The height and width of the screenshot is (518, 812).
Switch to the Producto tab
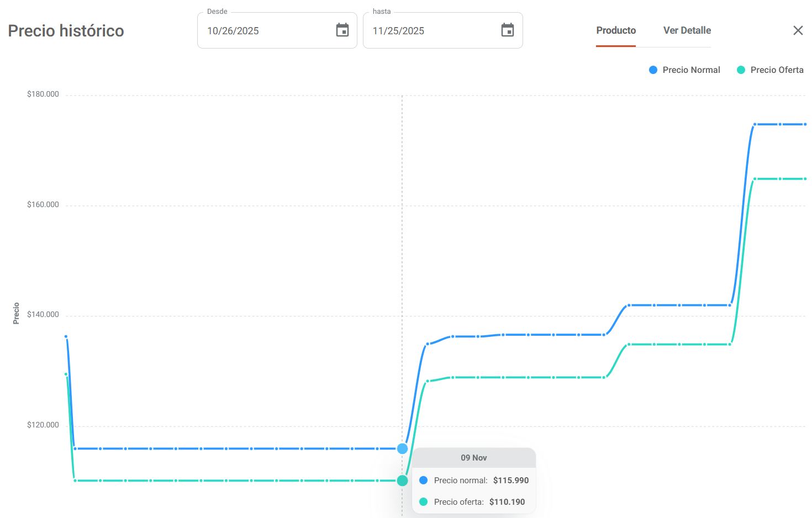pyautogui.click(x=616, y=30)
